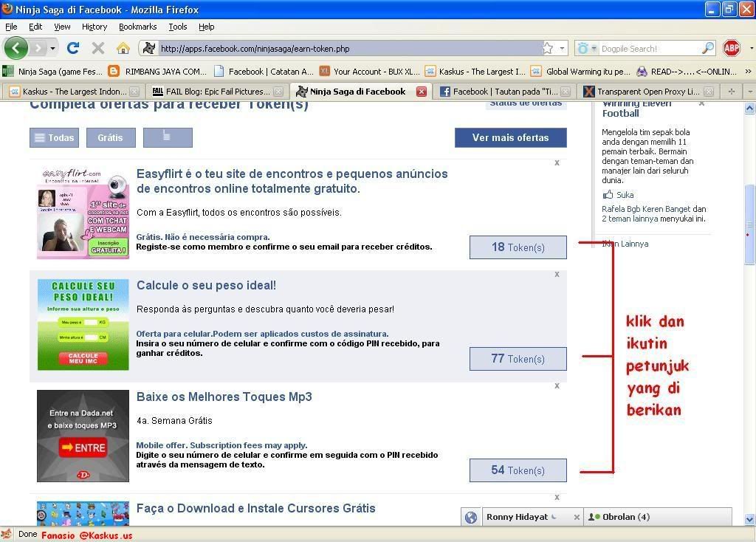
Task: Go to the Home page icon
Action: 123,48
